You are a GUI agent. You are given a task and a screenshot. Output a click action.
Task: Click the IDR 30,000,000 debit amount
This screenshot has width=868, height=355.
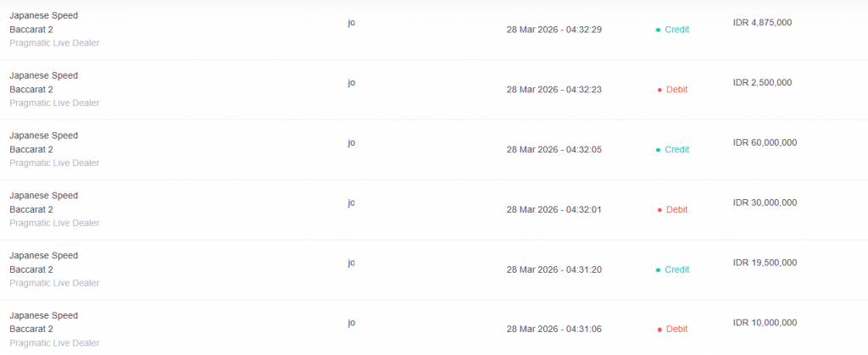click(765, 203)
